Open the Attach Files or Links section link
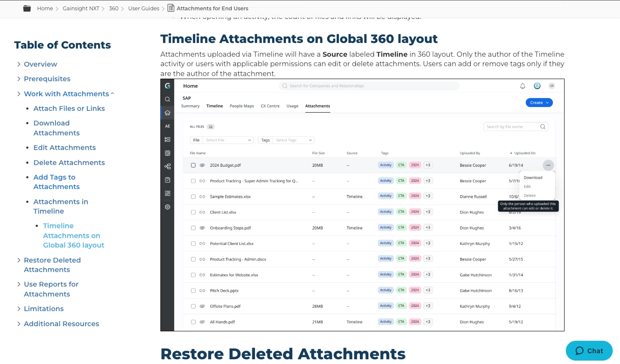The height and width of the screenshot is (364, 620). coord(69,108)
